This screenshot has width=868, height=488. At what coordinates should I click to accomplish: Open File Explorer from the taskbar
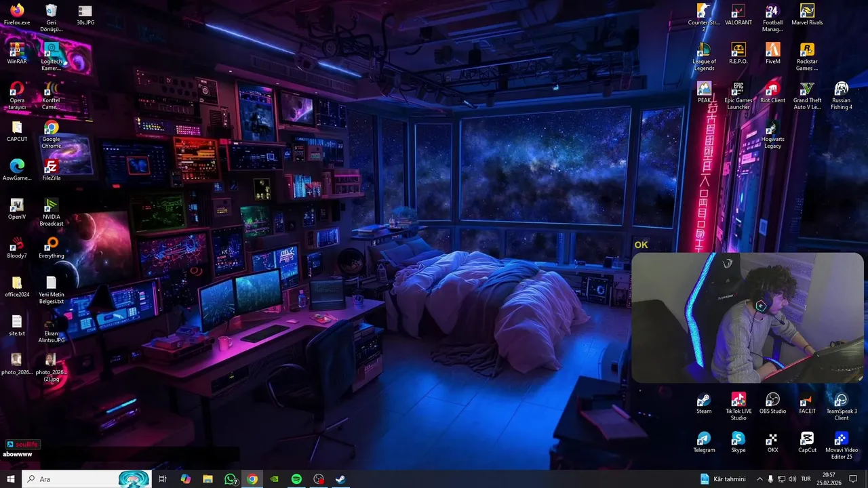click(208, 479)
